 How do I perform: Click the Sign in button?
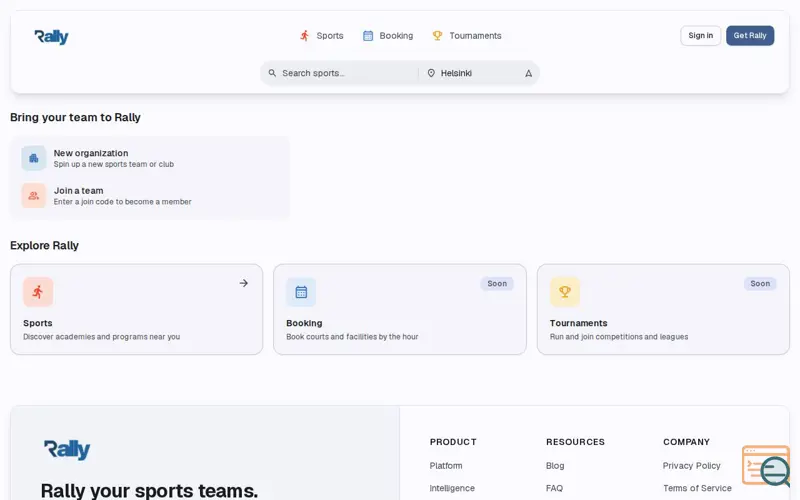701,36
